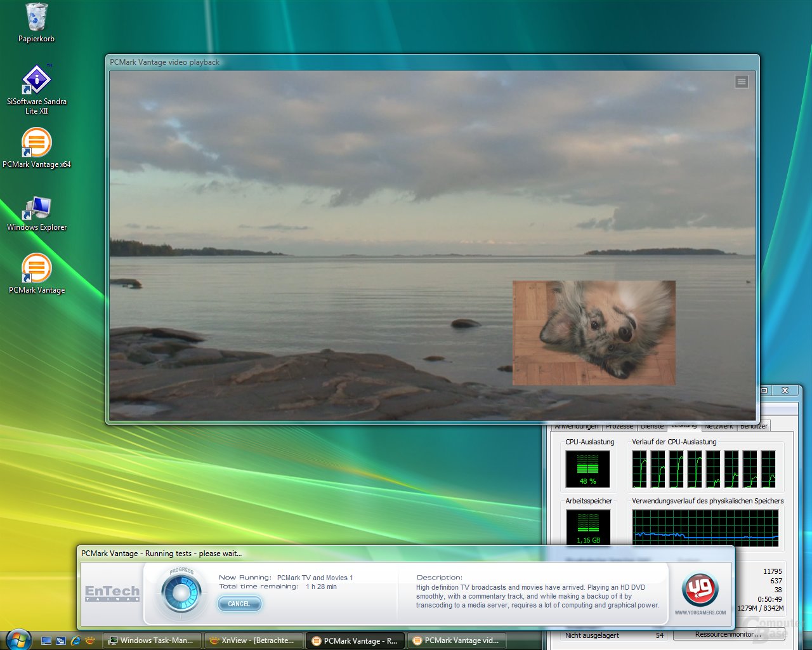
Task: Switch to 'PCMark Vantage vid...' taskbar button
Action: click(456, 640)
